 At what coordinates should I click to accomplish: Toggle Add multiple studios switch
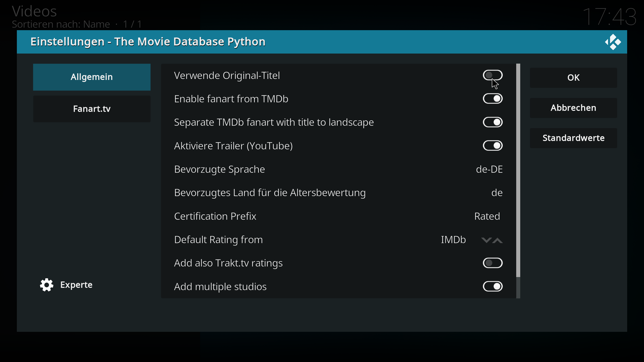point(493,286)
